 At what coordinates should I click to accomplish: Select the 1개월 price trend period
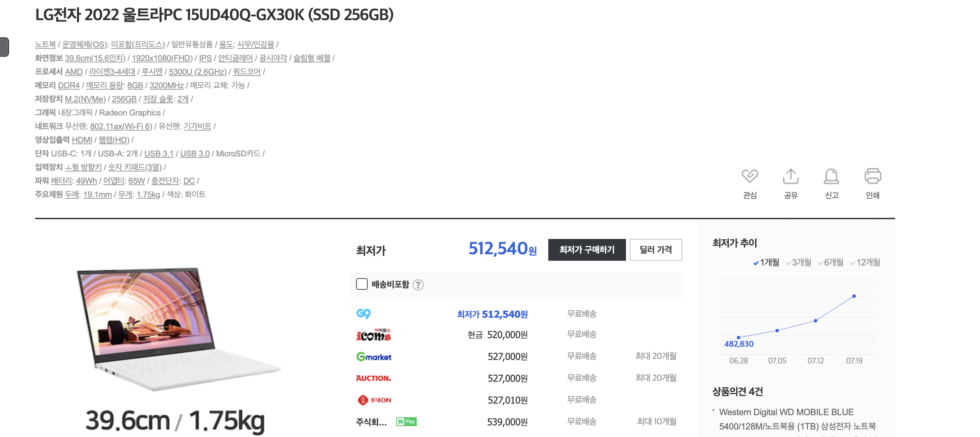pyautogui.click(x=766, y=262)
